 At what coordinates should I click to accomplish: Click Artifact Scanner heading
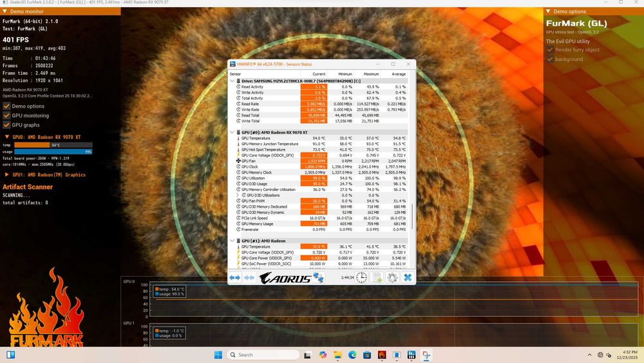tap(28, 187)
